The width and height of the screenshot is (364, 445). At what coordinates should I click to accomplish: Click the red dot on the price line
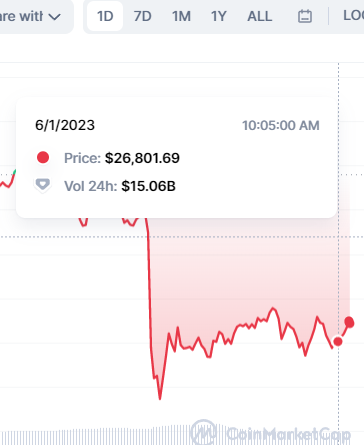[x=338, y=341]
